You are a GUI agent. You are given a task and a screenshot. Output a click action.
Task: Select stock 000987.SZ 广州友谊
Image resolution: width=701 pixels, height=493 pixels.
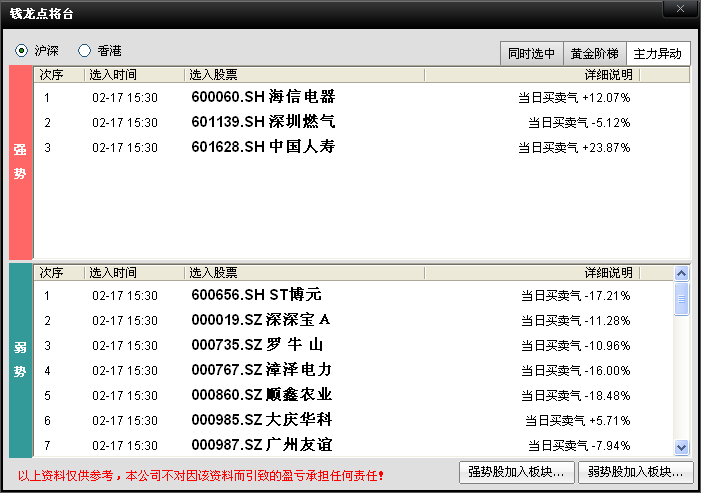262,445
